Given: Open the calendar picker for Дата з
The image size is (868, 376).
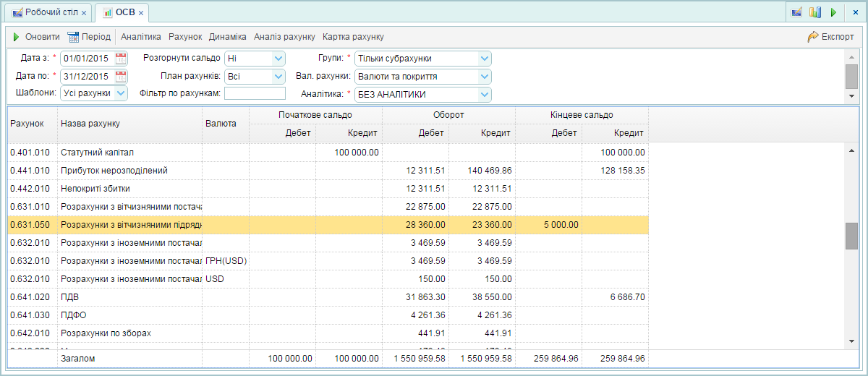Looking at the screenshot, I should [121, 59].
